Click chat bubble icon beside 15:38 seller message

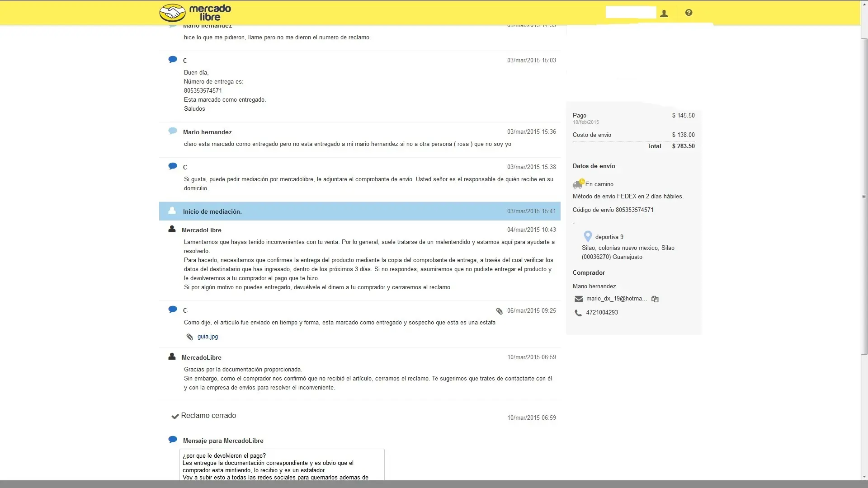[173, 166]
